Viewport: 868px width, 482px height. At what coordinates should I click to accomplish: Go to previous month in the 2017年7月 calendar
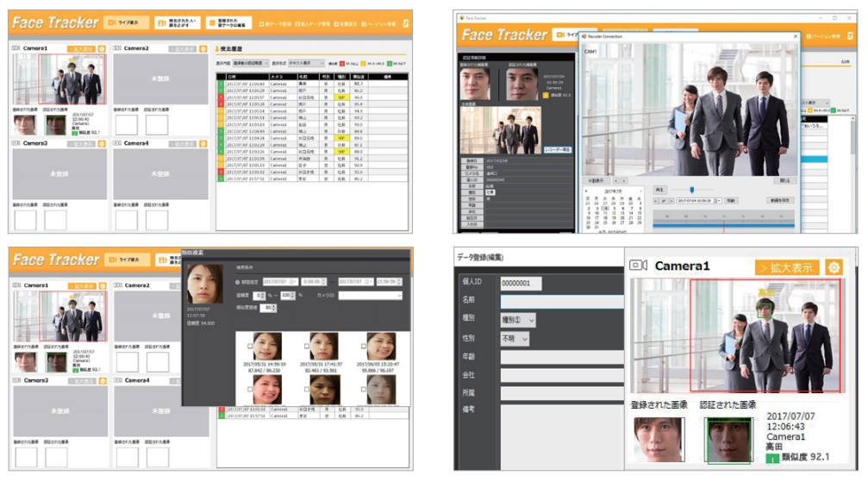586,191
